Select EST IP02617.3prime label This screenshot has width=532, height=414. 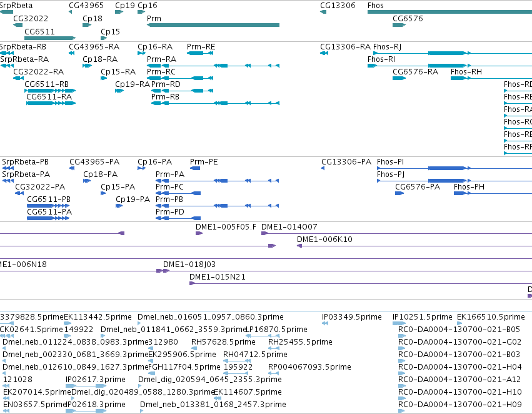coord(96,380)
